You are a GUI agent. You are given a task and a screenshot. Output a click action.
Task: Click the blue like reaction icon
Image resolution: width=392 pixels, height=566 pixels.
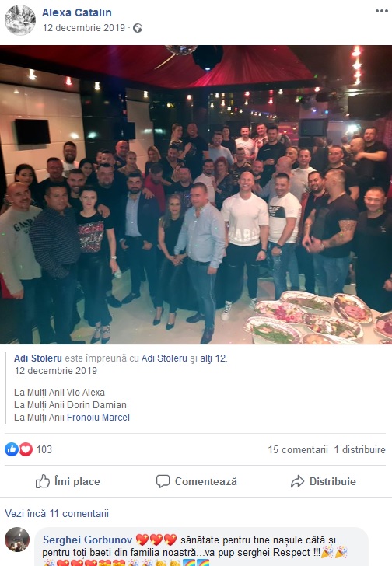click(x=12, y=449)
